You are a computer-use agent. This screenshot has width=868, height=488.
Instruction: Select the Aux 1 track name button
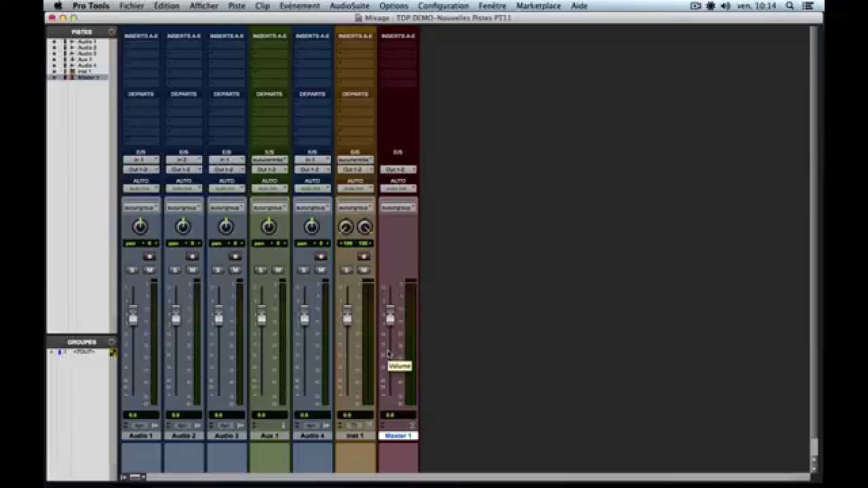(269, 436)
